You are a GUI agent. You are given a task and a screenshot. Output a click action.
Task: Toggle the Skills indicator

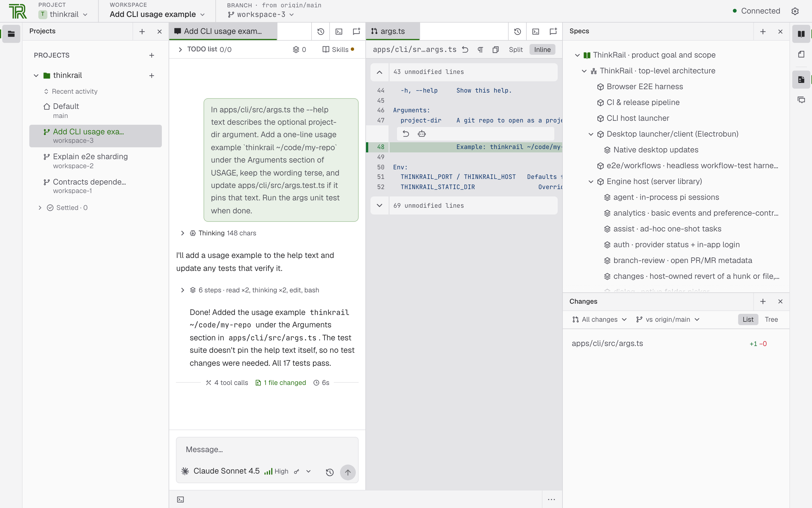coord(338,49)
